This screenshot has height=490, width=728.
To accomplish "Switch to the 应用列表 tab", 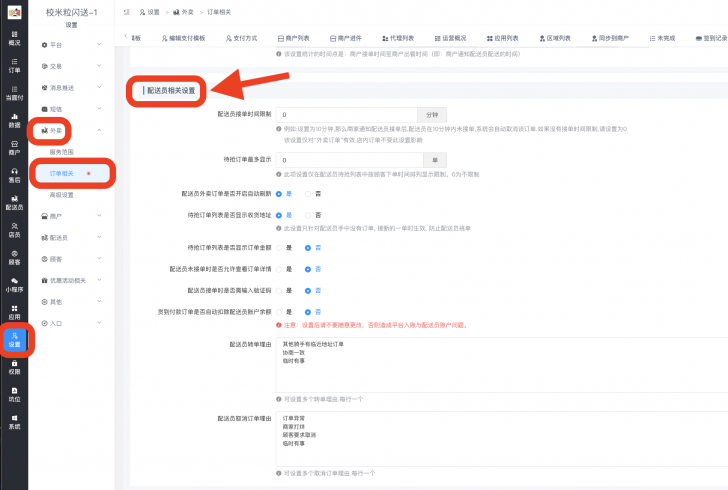I will click(x=502, y=38).
